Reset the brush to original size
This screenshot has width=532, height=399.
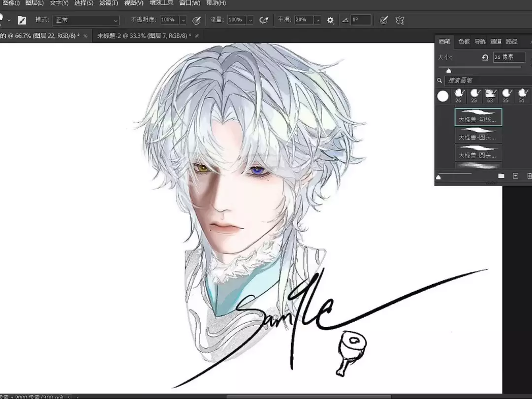coord(485,57)
